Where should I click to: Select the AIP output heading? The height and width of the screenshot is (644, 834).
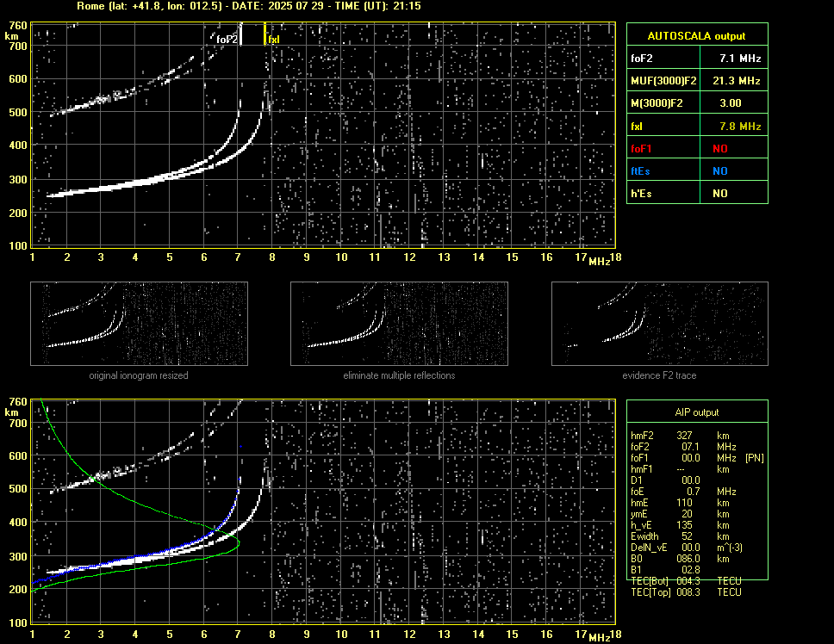[697, 412]
